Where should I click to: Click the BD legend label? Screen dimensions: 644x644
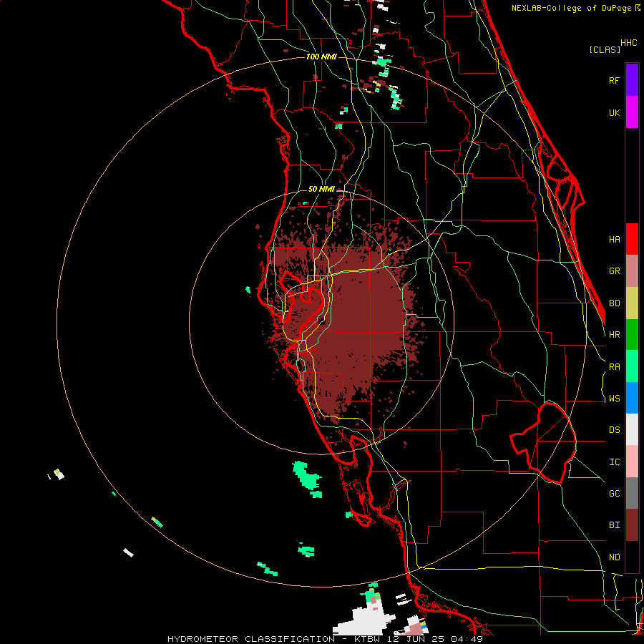point(615,303)
